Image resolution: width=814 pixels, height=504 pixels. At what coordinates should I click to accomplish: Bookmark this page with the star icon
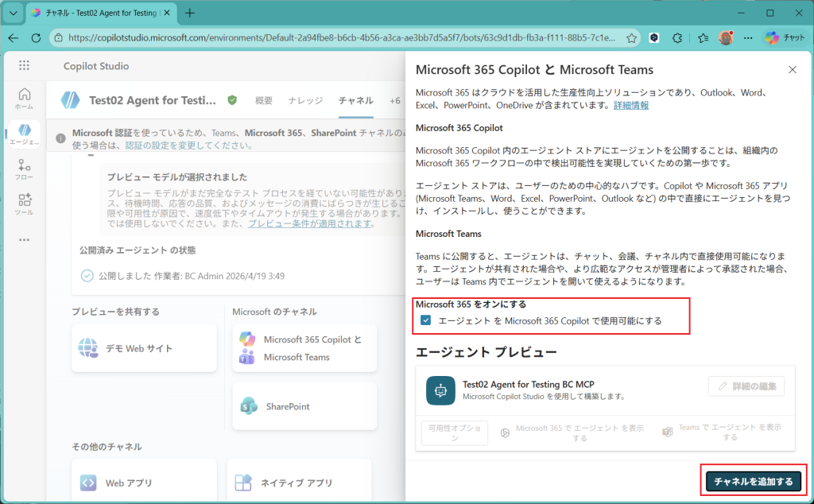[631, 37]
